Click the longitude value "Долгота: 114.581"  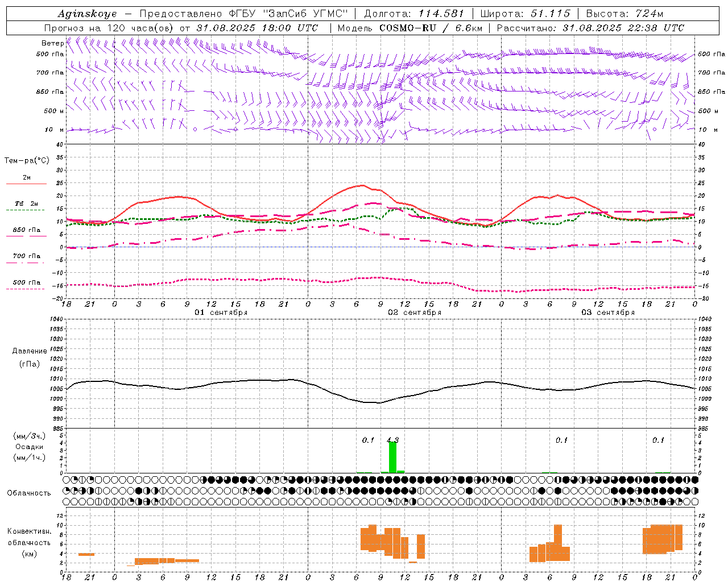click(414, 14)
